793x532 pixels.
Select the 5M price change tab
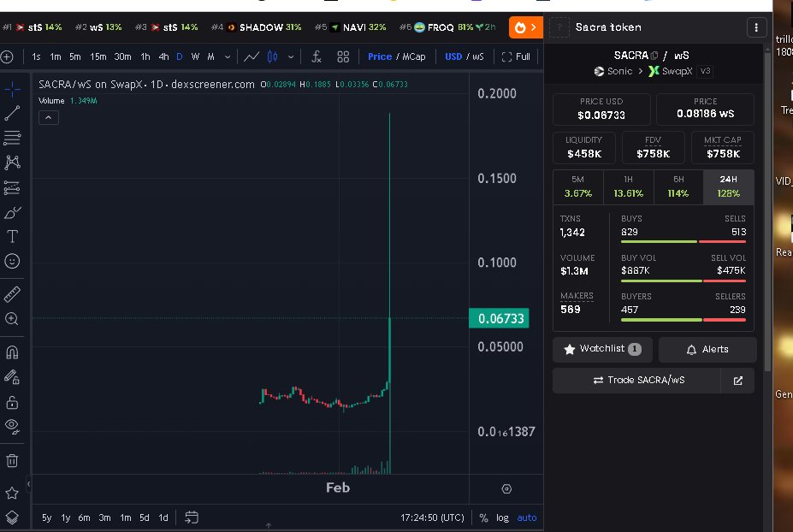[578, 186]
